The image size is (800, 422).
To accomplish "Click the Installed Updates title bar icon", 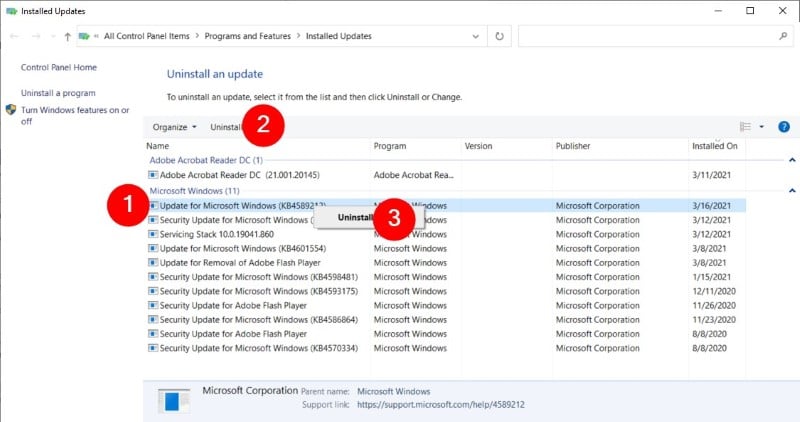I will tap(11, 11).
